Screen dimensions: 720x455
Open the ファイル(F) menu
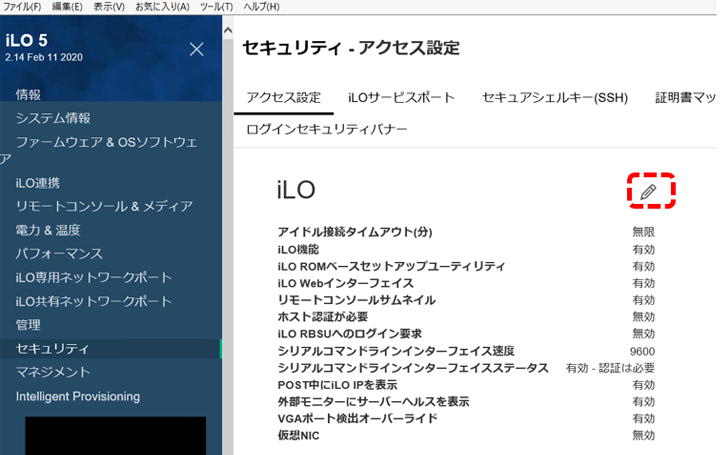[22, 7]
